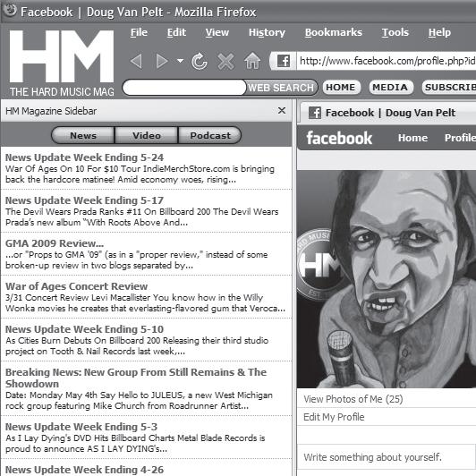Click the WEB SEARCH button
The width and height of the screenshot is (476, 476).
[281, 88]
